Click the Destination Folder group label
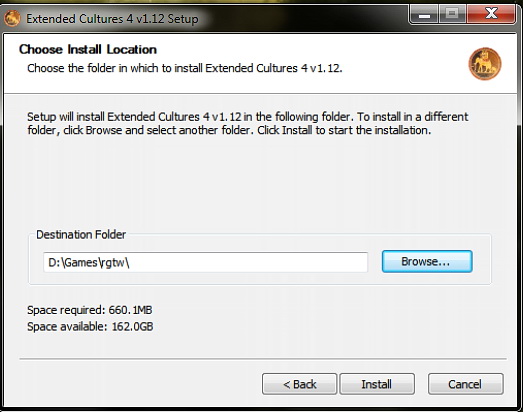This screenshot has width=523, height=412. (x=81, y=235)
